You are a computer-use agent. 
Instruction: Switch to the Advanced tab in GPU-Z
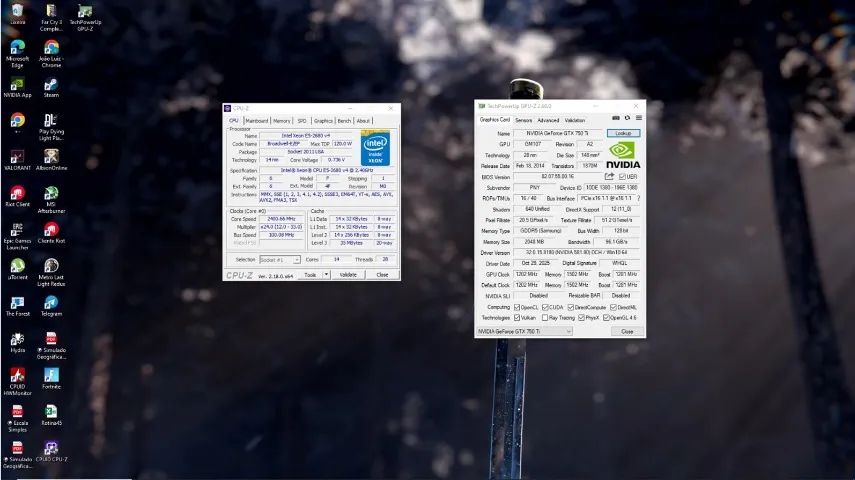pos(548,120)
